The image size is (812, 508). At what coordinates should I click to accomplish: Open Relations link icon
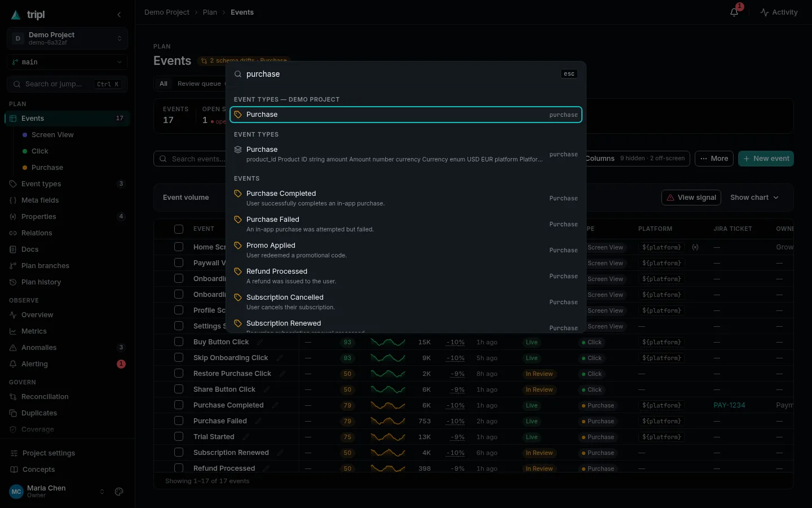13,233
